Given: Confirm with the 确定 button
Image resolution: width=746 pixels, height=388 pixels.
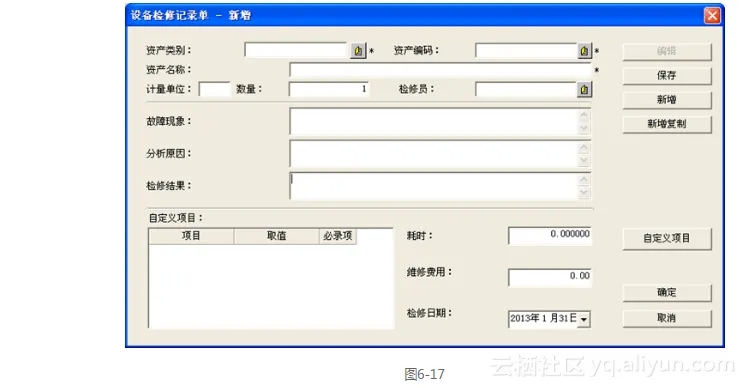Looking at the screenshot, I should 667,292.
